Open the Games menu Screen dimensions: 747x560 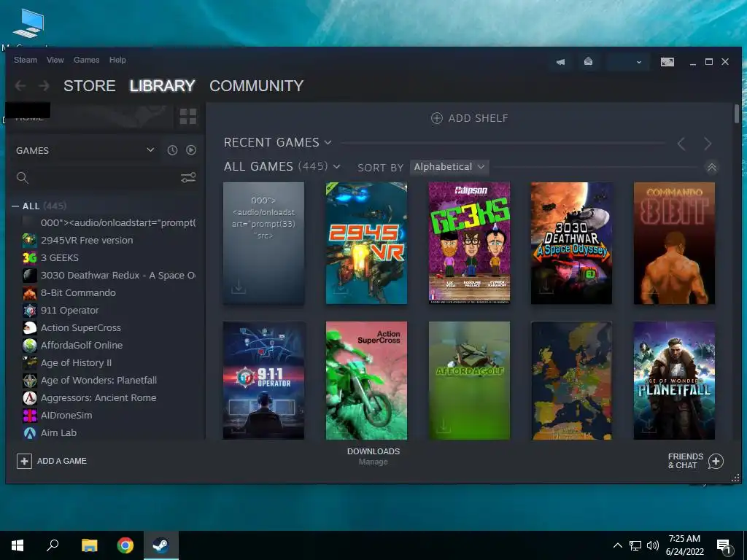coord(86,60)
